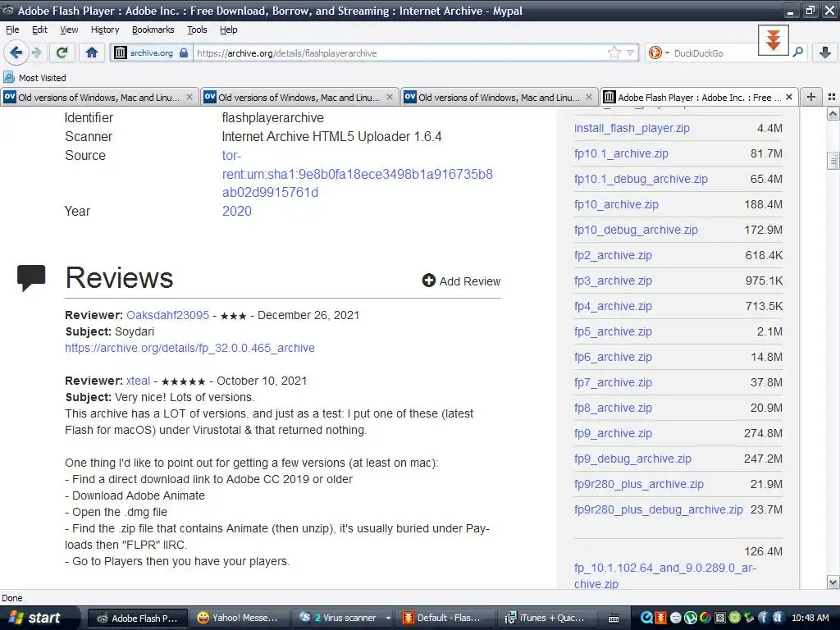
Task: Click the Forward arrow navigation button
Action: (x=37, y=52)
